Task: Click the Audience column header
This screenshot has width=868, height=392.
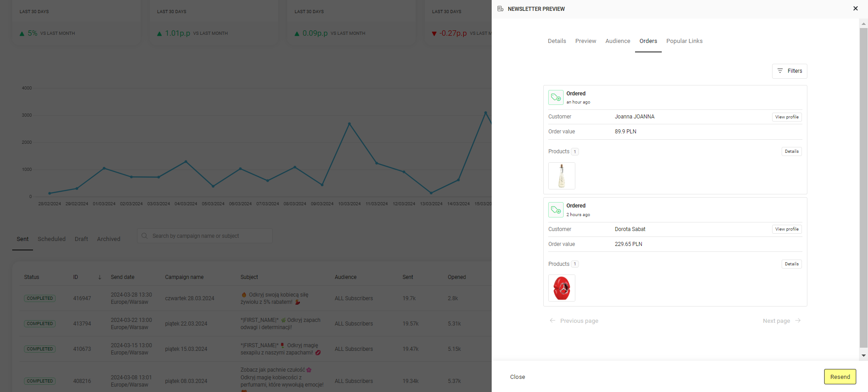Action: click(346, 277)
